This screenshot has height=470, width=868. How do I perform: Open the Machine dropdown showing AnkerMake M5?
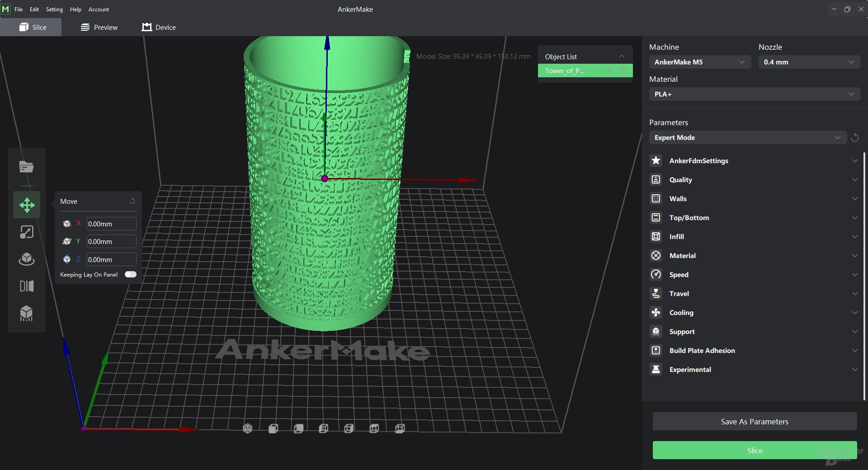pyautogui.click(x=699, y=62)
